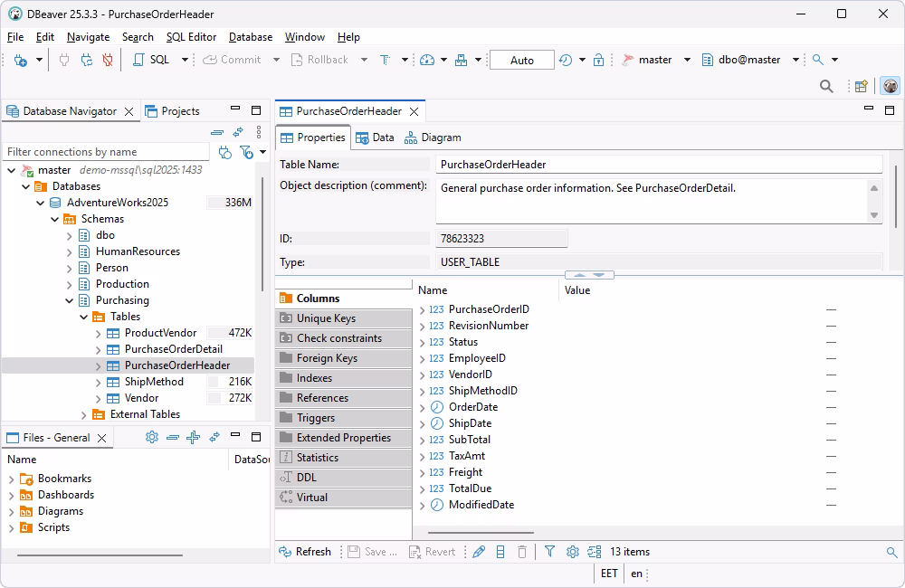Click the delete trash icon in bottom toolbar

522,552
